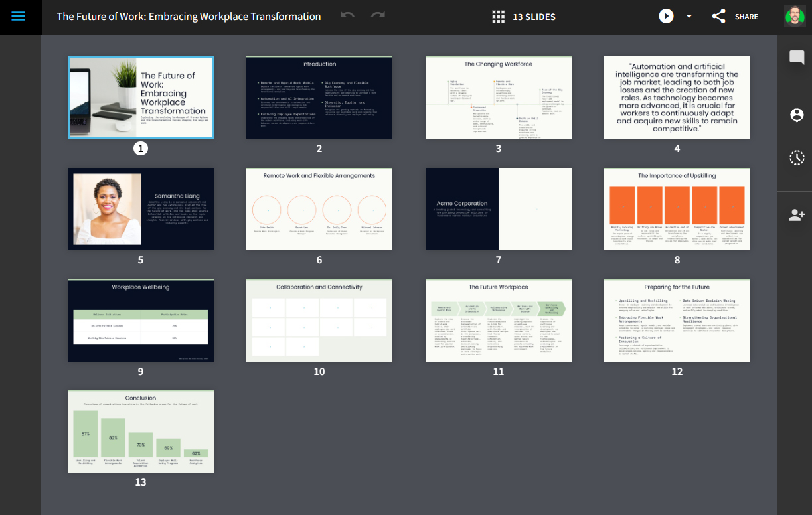
Task: Select the Conclusion bar chart slide
Action: 141,431
